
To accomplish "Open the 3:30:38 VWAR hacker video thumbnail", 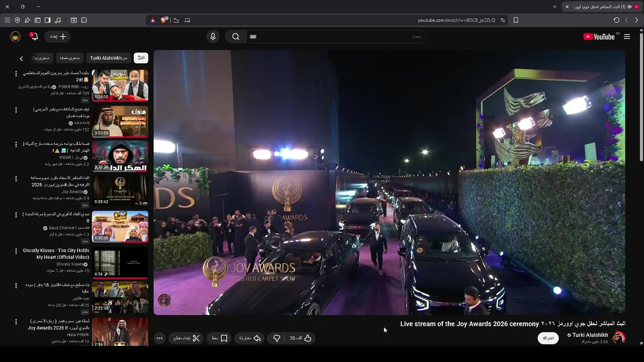I will pyautogui.click(x=120, y=156).
